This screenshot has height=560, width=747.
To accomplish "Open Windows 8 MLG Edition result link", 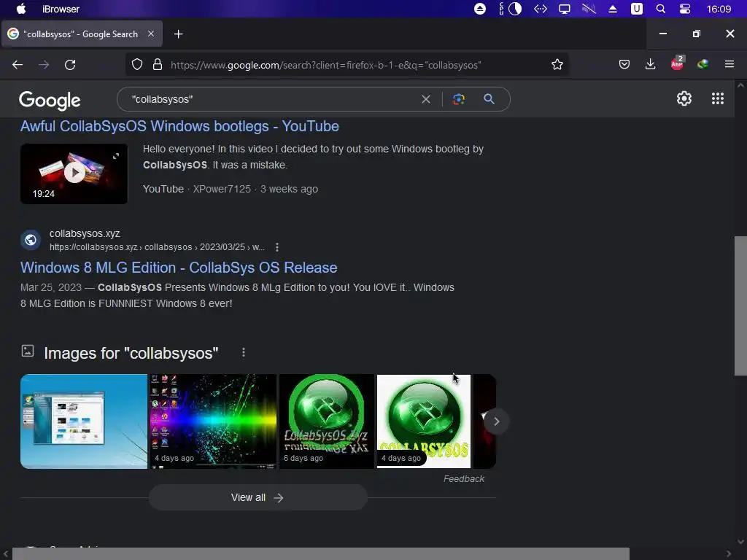I will 179,268.
